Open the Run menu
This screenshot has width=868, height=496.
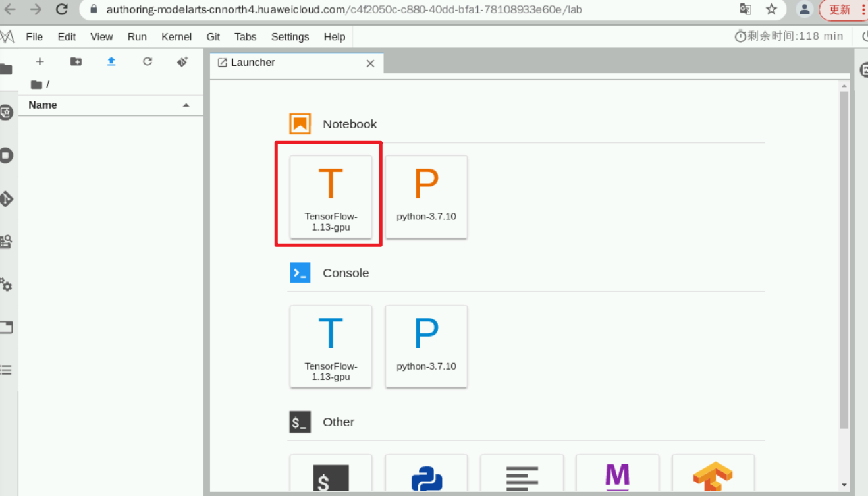pos(137,37)
